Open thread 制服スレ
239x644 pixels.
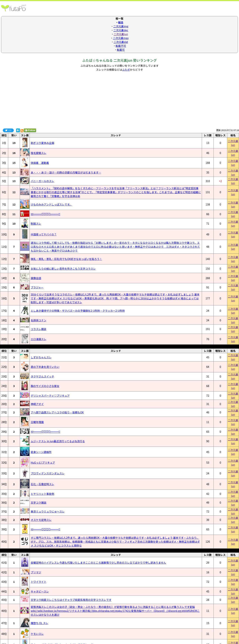(36, 224)
